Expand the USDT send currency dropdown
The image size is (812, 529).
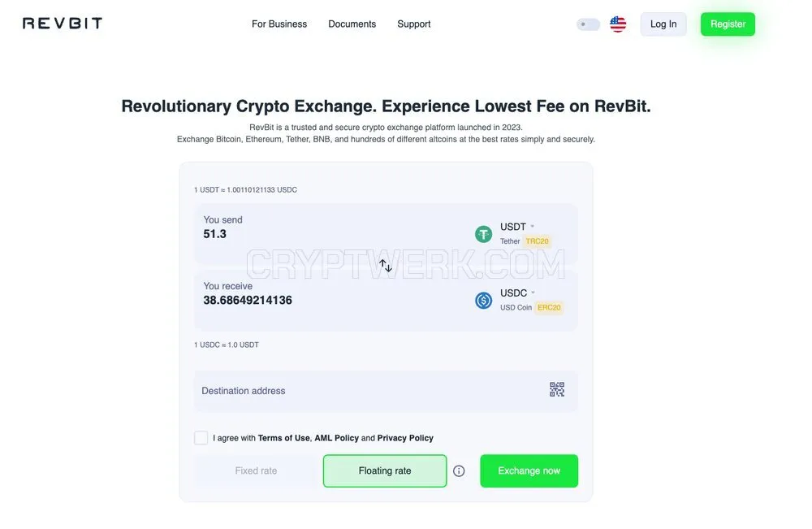click(516, 227)
